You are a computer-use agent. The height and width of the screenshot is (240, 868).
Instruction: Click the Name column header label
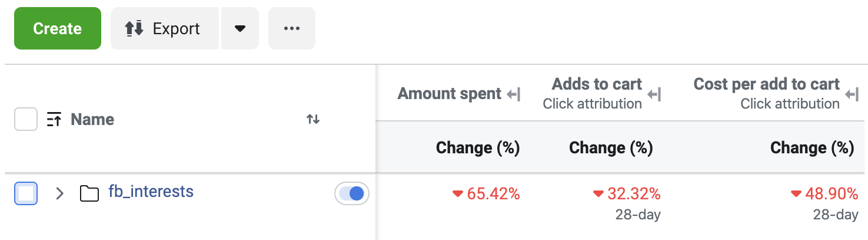[x=92, y=120]
